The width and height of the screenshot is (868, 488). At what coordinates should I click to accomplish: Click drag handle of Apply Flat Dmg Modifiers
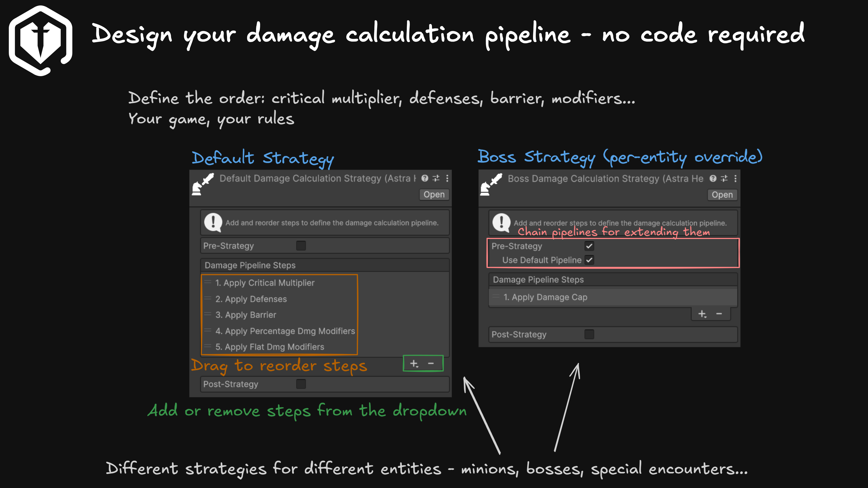click(x=208, y=346)
